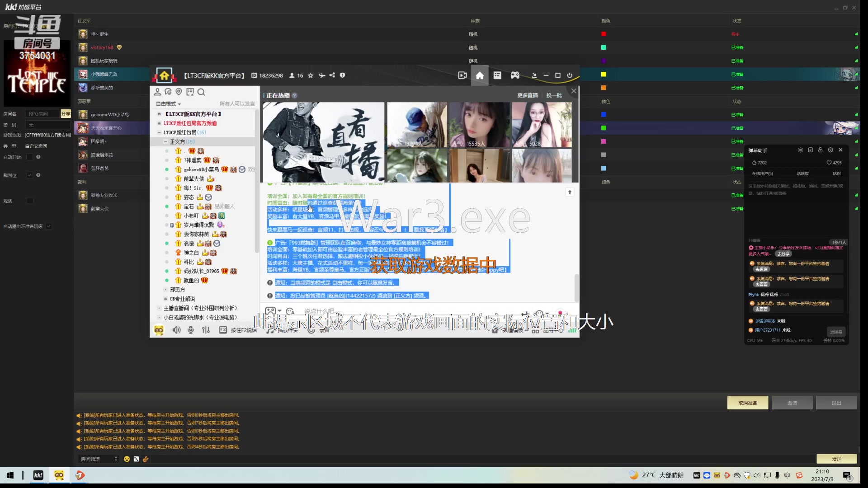Toggle 自动开始 checkbox
The width and height of the screenshot is (868, 488).
click(x=30, y=157)
